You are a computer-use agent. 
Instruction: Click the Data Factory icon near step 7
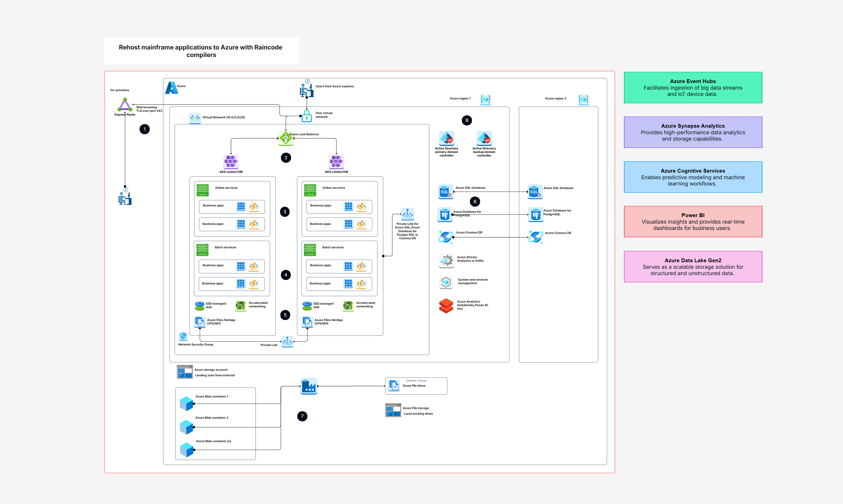[x=309, y=386]
